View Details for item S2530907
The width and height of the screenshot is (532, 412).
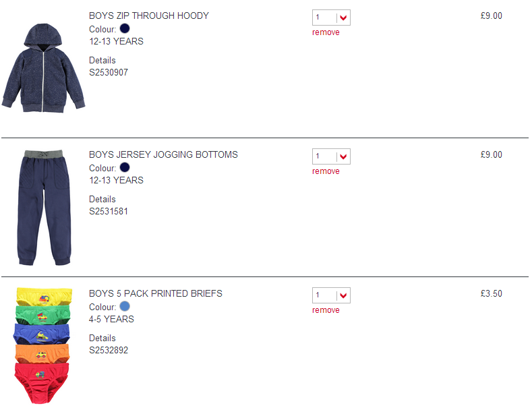pos(102,60)
